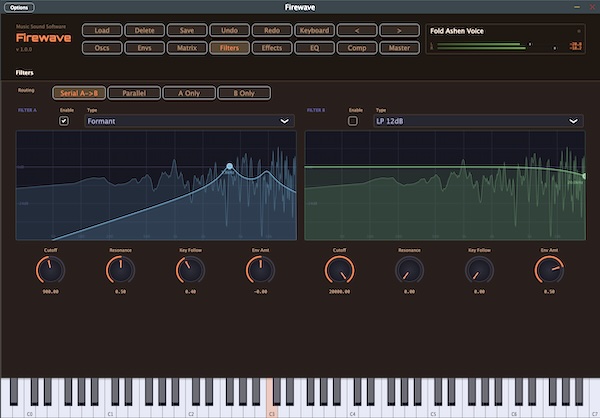Click the Filter B Key Follow value 0.00
The height and width of the screenshot is (418, 600).
pos(479,292)
